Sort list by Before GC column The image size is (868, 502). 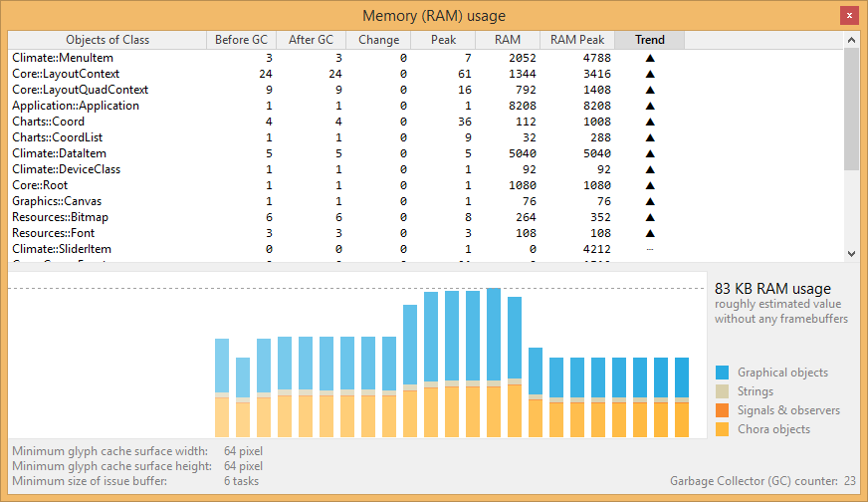pos(241,40)
